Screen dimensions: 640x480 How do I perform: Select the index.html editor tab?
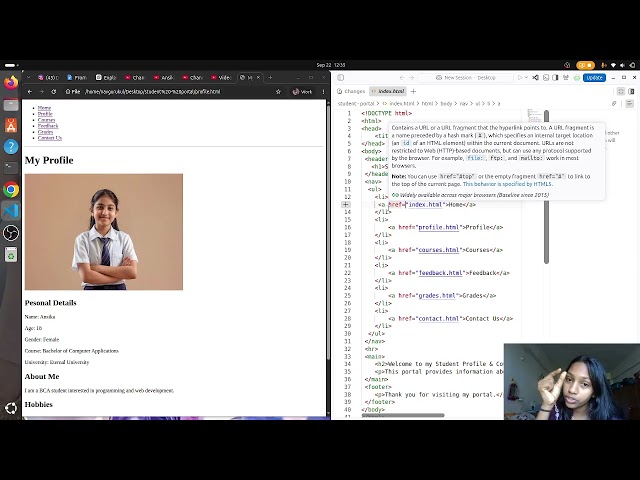click(388, 91)
